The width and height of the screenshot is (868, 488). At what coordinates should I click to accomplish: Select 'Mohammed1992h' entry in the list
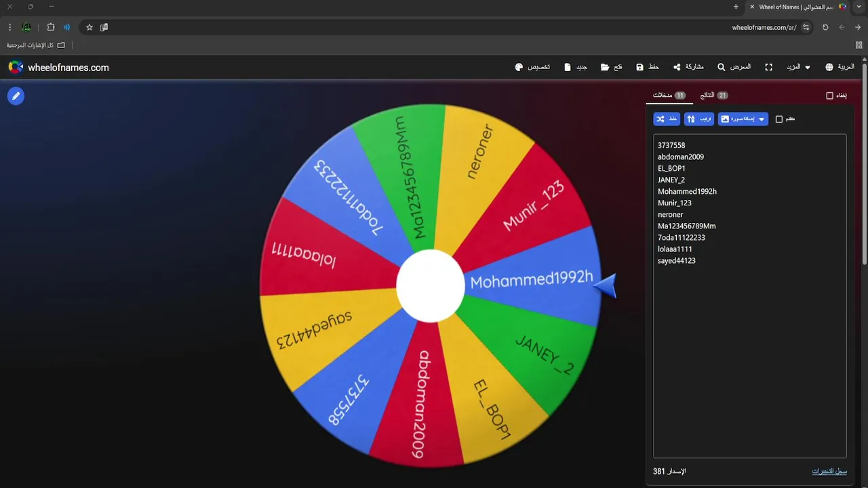click(687, 191)
